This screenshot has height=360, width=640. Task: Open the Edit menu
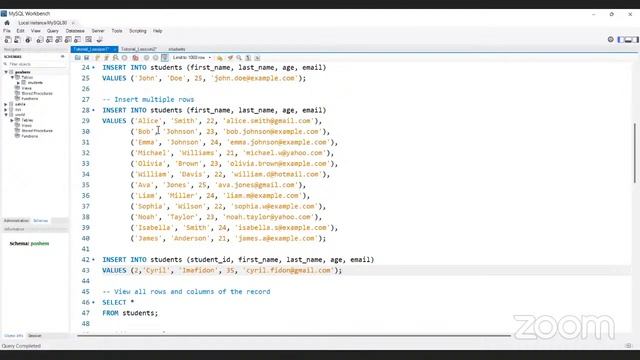[x=20, y=31]
